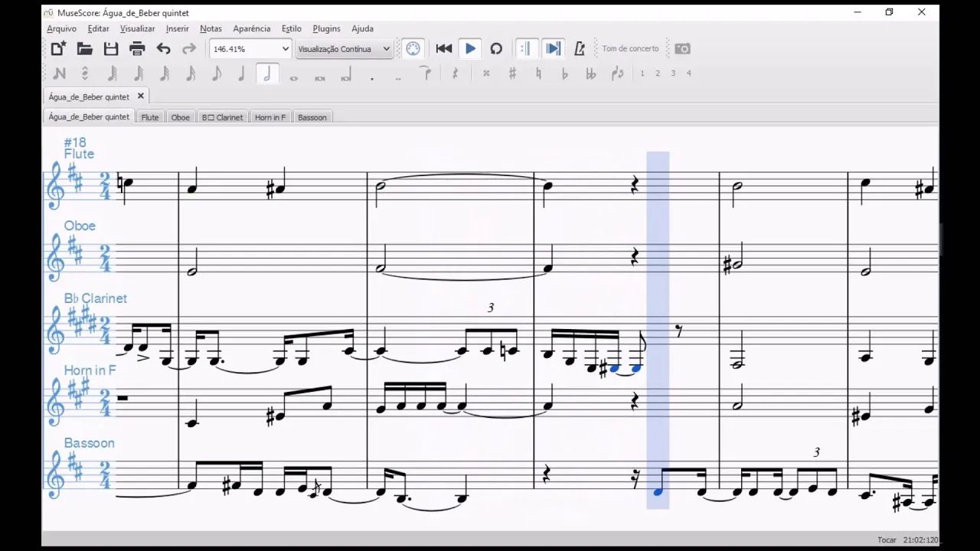Toggle the repitch mode icon
Viewport: 980px width, 551px height.
[x=85, y=73]
